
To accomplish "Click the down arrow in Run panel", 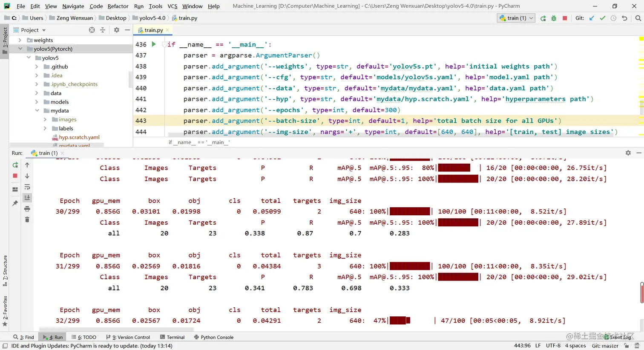I will pyautogui.click(x=27, y=176).
